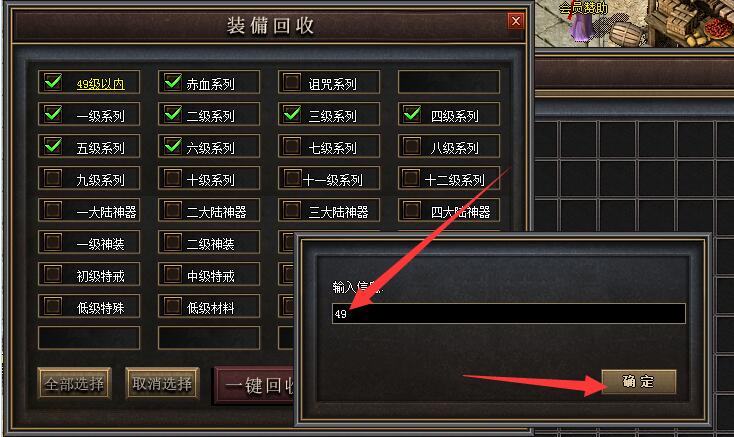
Task: Toggle the 赤血系列 checkbox
Action: point(173,82)
